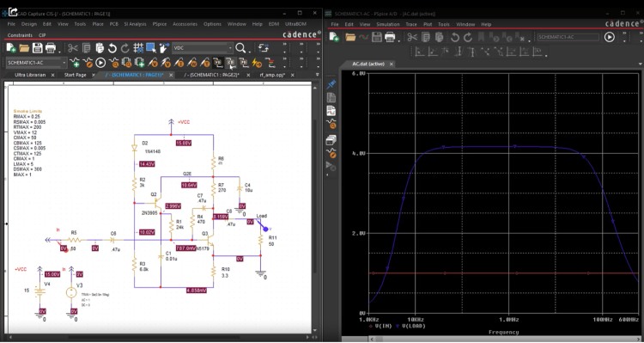Viewport: 644px width, 343px height.
Task: Open the VDC part search dropdown
Action: click(229, 48)
